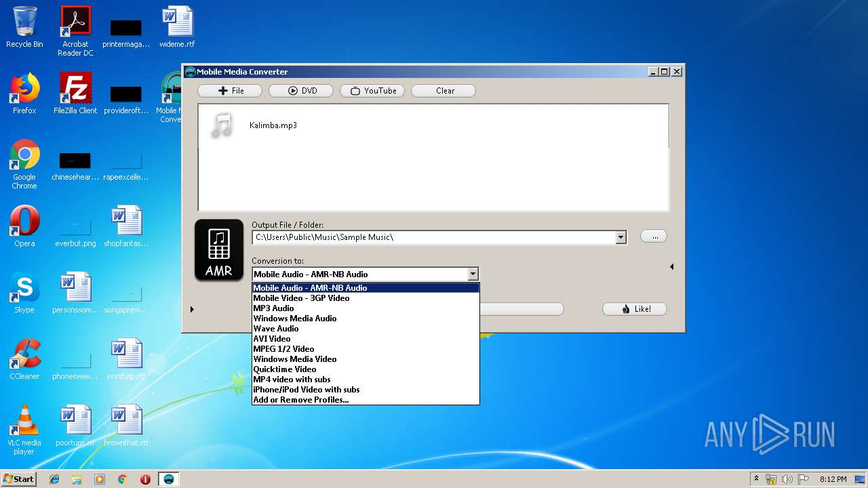868x488 pixels.
Task: Open poorturn.rtf desktop document
Action: click(x=75, y=426)
